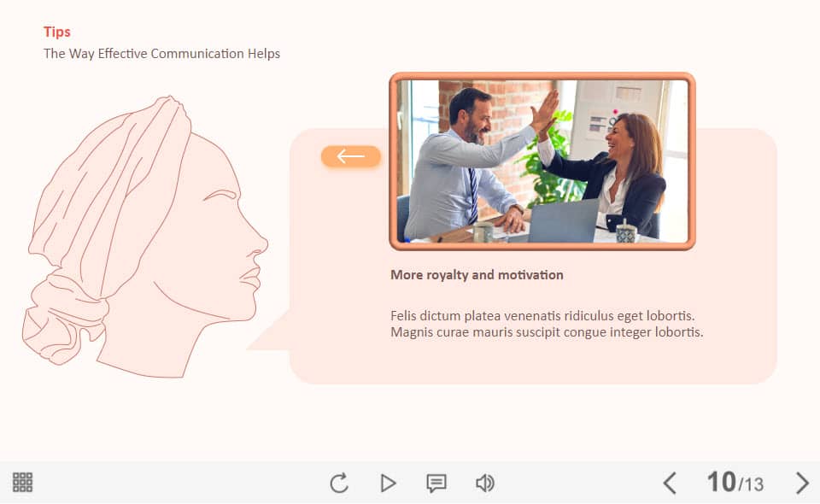Click the 'Tips' heading
The width and height of the screenshot is (820, 504).
57,32
